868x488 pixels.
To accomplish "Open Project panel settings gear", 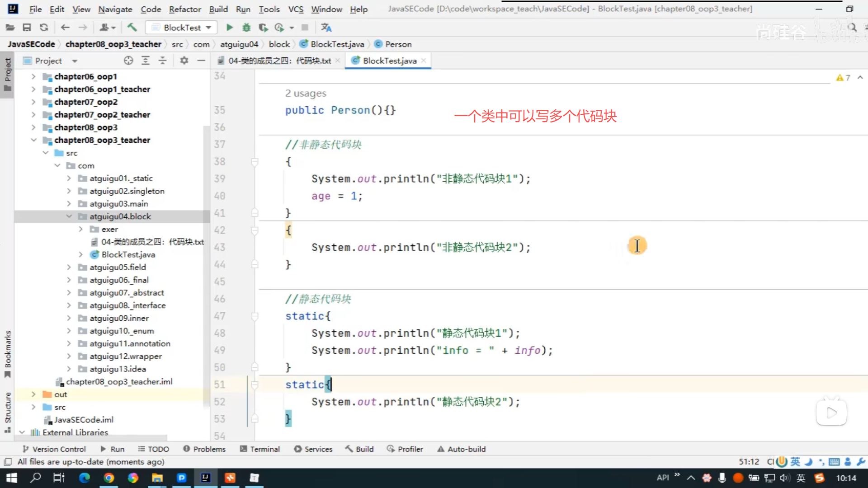I will click(184, 61).
